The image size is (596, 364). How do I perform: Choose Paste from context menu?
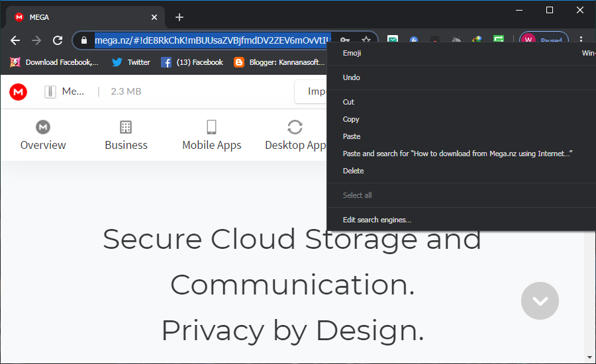pos(352,136)
